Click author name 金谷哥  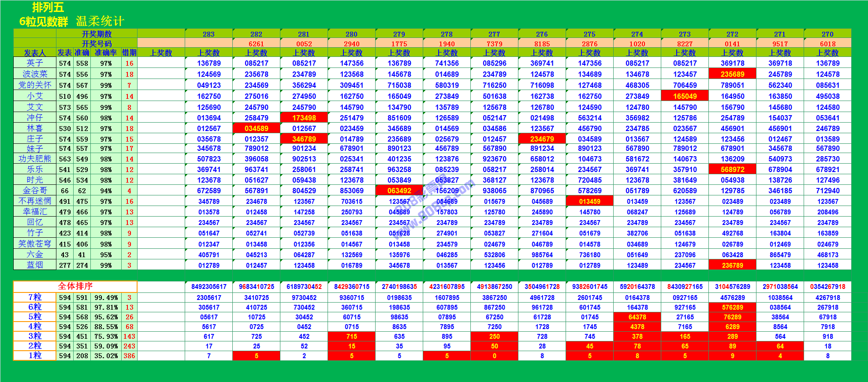click(35, 191)
